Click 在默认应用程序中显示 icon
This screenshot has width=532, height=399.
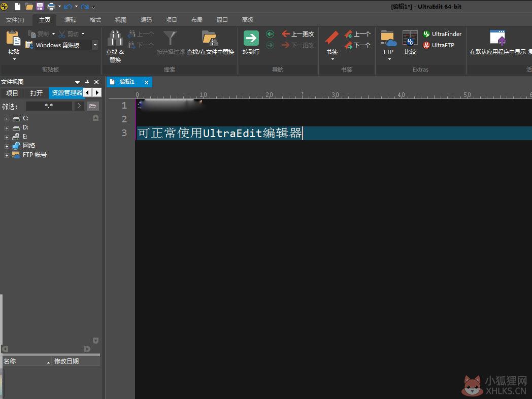coord(497,38)
